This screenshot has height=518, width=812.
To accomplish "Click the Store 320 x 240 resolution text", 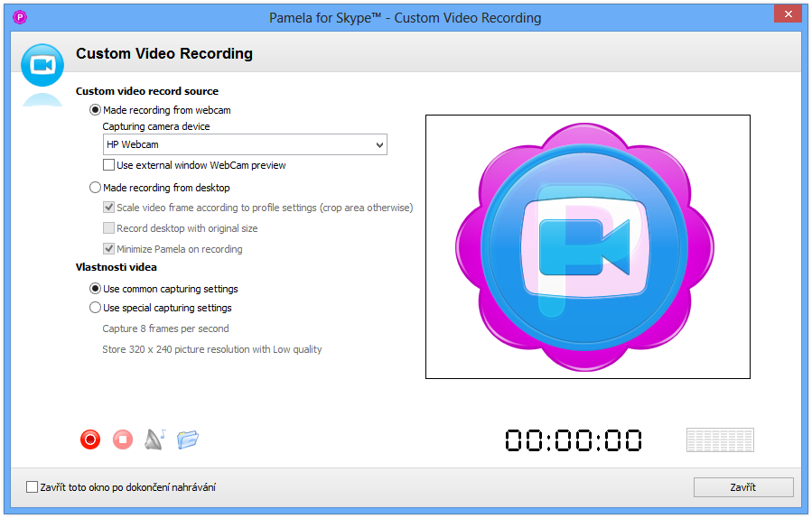I will (x=211, y=349).
